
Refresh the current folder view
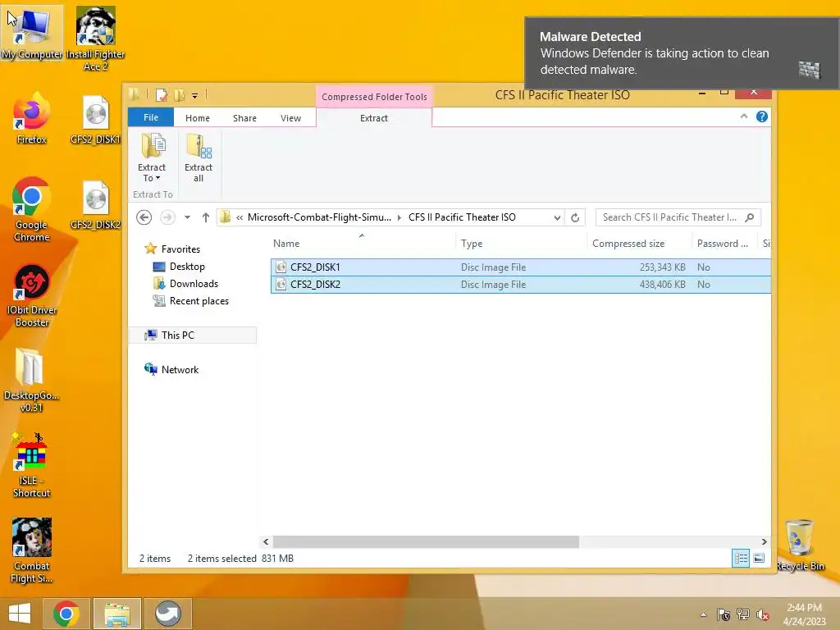[x=575, y=217]
